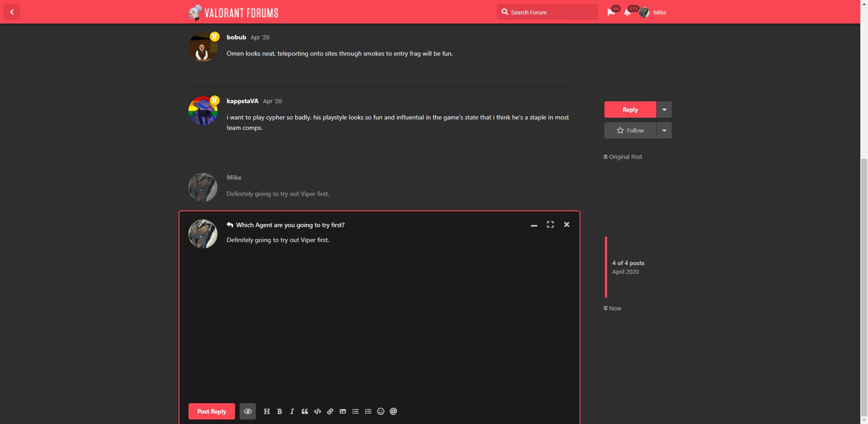The width and height of the screenshot is (868, 424).
Task: Insert a hyperlink in composer
Action: [x=330, y=411]
